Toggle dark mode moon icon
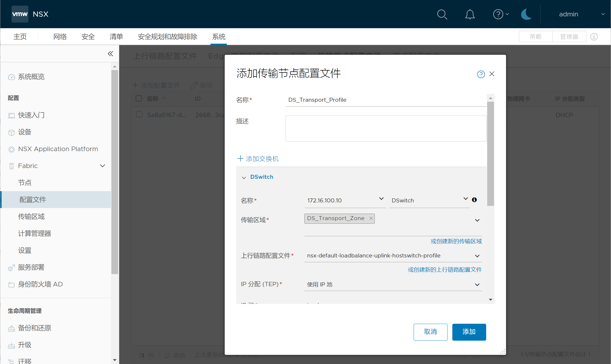611x364 pixels. click(526, 14)
